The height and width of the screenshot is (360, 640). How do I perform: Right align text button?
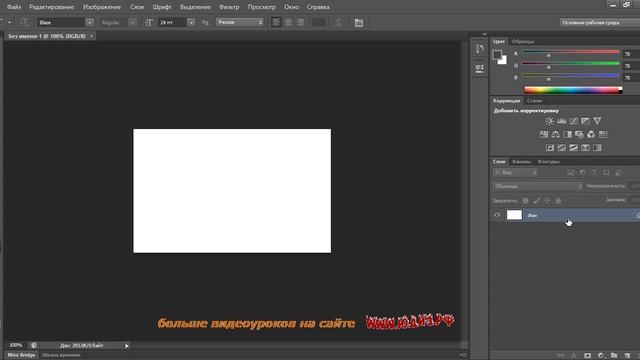tap(300, 22)
